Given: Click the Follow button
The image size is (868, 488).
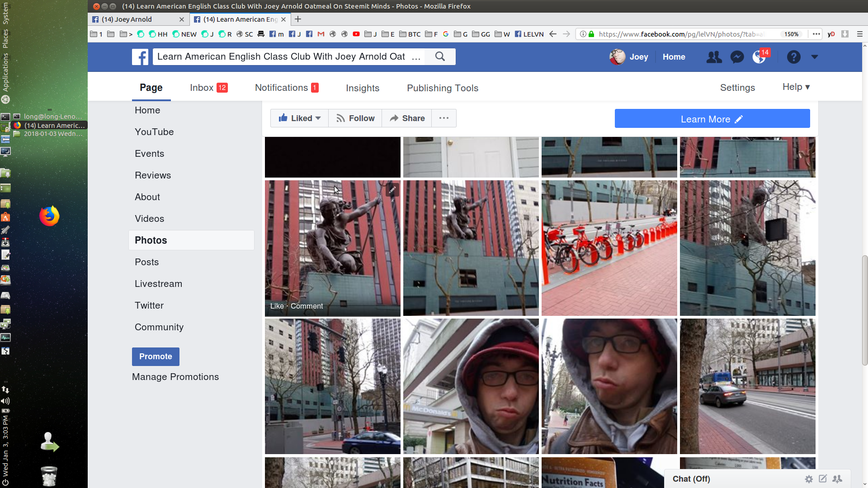Looking at the screenshot, I should pyautogui.click(x=355, y=118).
